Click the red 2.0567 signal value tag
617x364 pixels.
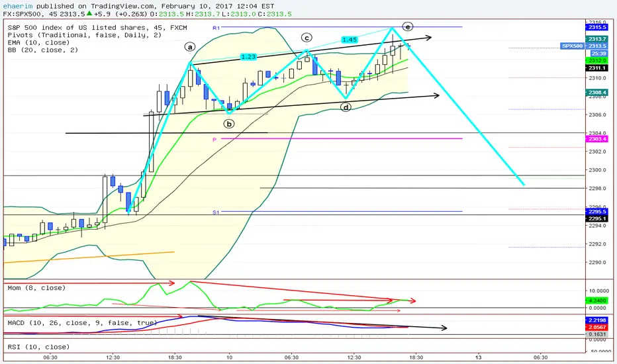click(x=597, y=328)
